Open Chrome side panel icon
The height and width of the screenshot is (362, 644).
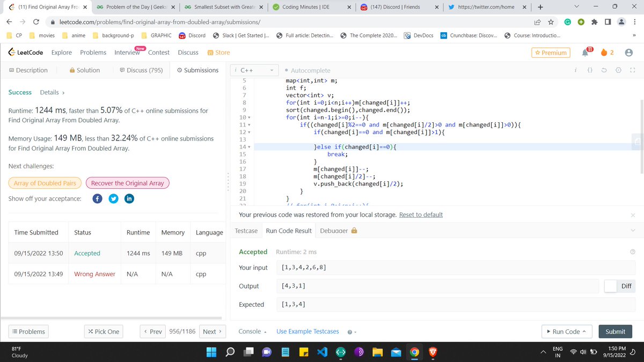click(608, 22)
